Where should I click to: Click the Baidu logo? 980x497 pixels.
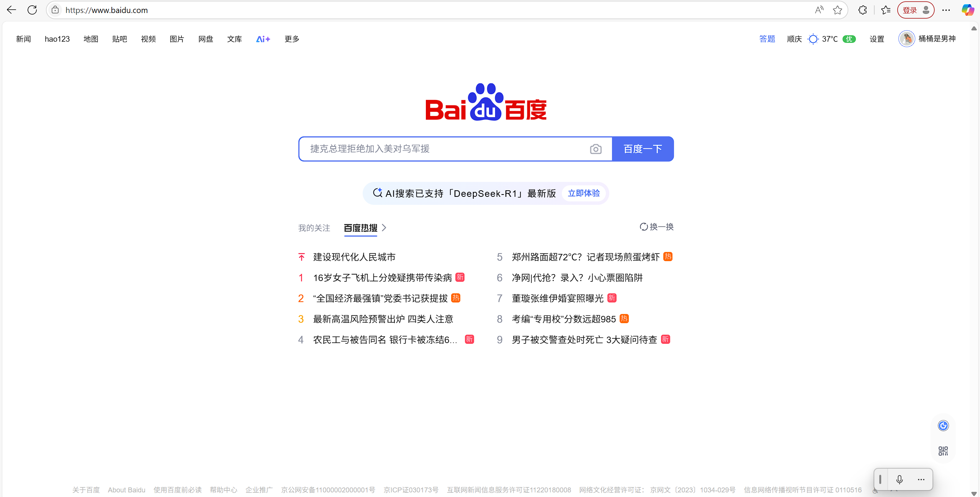coord(486,102)
